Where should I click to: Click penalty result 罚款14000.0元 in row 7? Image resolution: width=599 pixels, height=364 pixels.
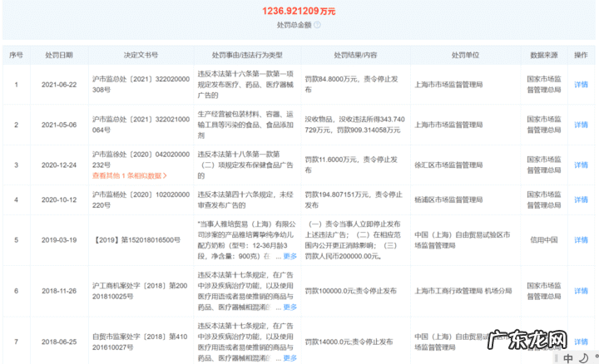(x=328, y=342)
